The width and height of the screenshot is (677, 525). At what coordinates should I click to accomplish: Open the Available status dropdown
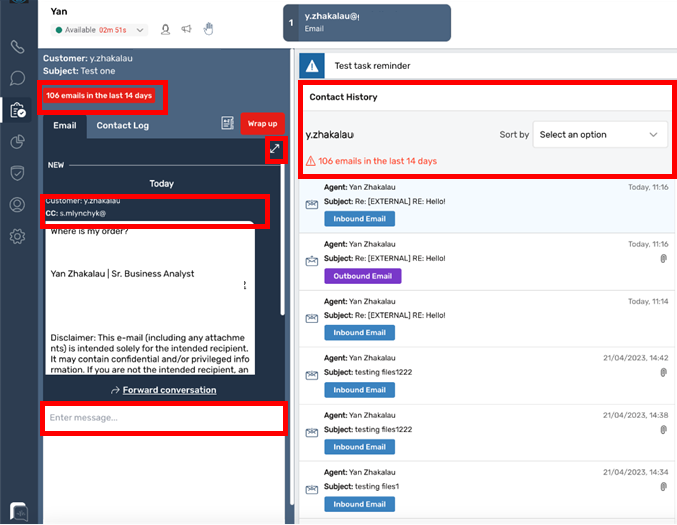[x=101, y=30]
